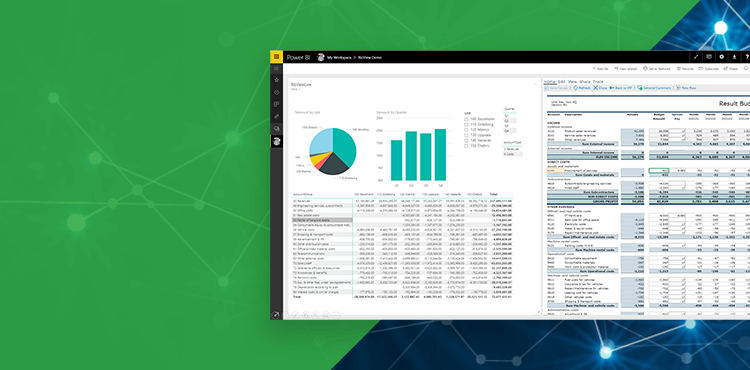The image size is (750, 370).
Task: Click Set as featured in action bar
Action: pos(657,69)
